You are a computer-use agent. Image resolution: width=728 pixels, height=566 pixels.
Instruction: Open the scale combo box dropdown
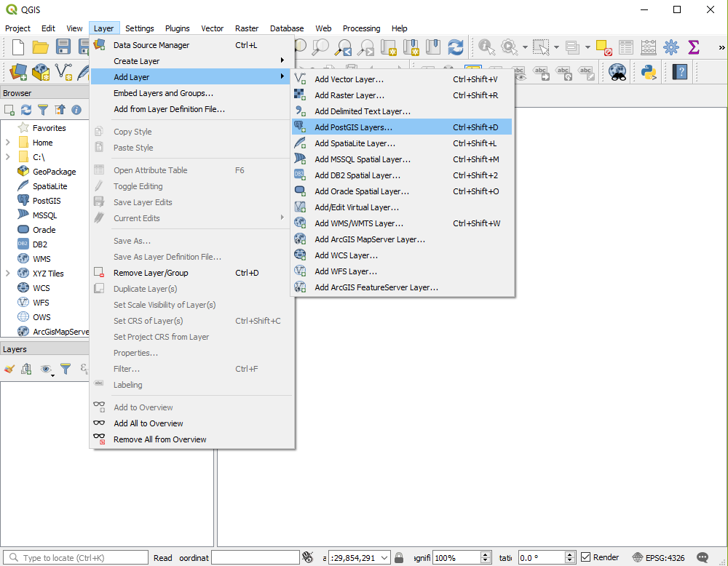click(384, 558)
